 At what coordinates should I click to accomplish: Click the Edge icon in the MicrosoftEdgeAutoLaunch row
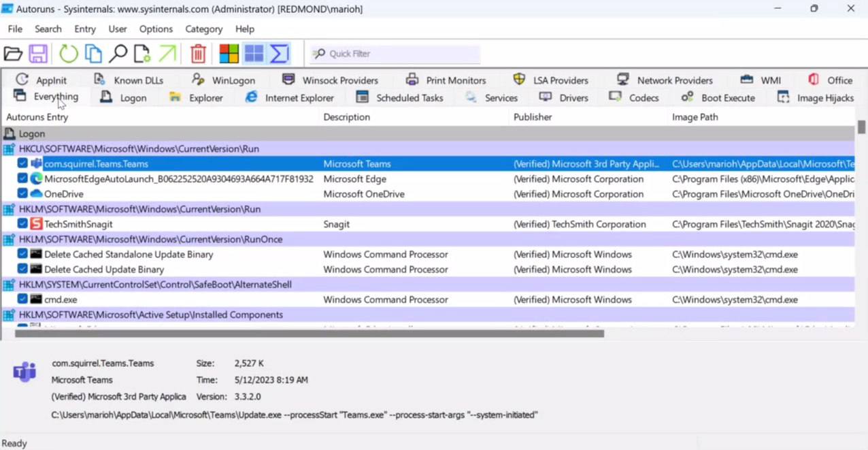(x=36, y=178)
